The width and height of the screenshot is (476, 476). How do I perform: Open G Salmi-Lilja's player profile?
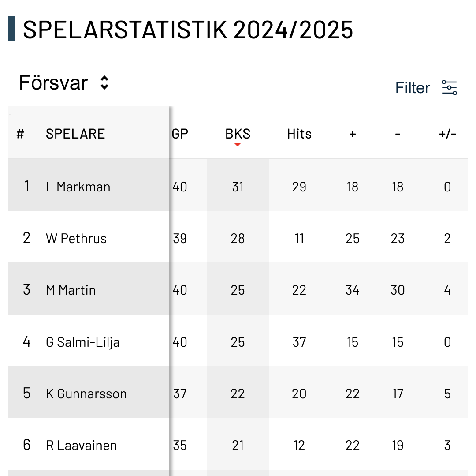[83, 342]
